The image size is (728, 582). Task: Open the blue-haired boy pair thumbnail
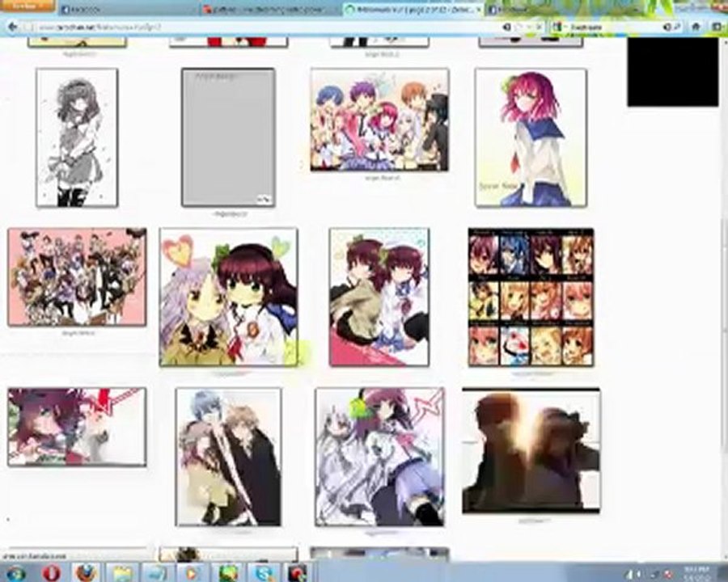click(228, 458)
